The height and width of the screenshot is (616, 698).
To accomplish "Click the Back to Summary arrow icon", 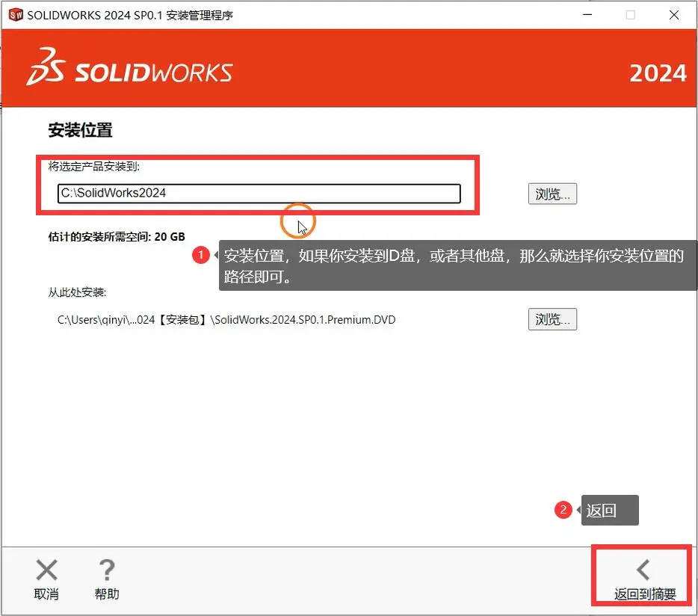I will point(643,570).
